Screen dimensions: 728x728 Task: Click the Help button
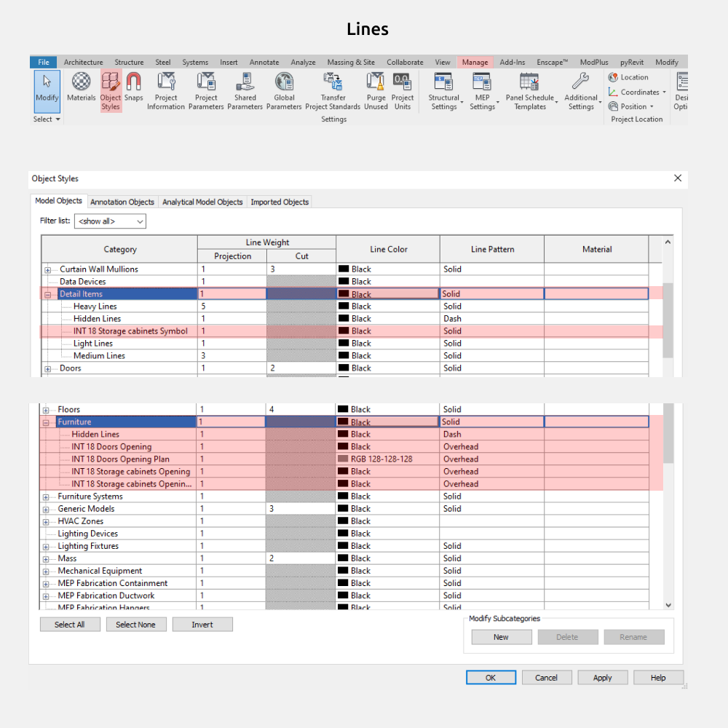(658, 677)
